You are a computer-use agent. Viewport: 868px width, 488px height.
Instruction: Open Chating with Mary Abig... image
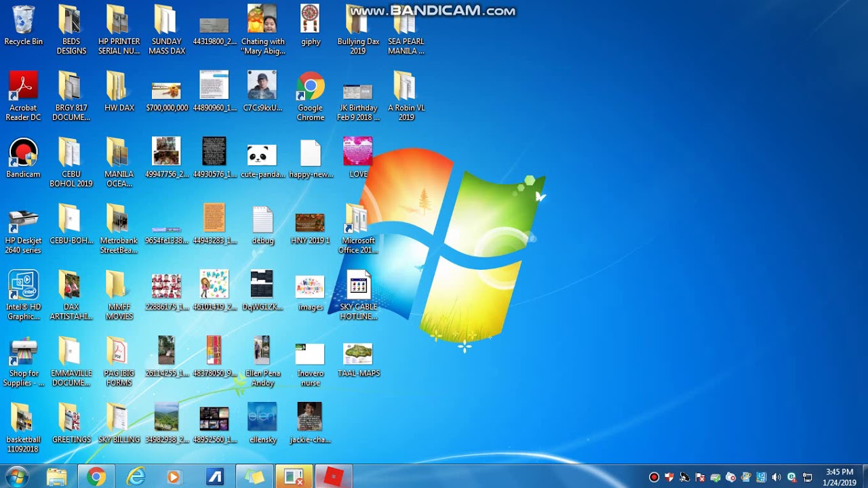pyautogui.click(x=262, y=30)
